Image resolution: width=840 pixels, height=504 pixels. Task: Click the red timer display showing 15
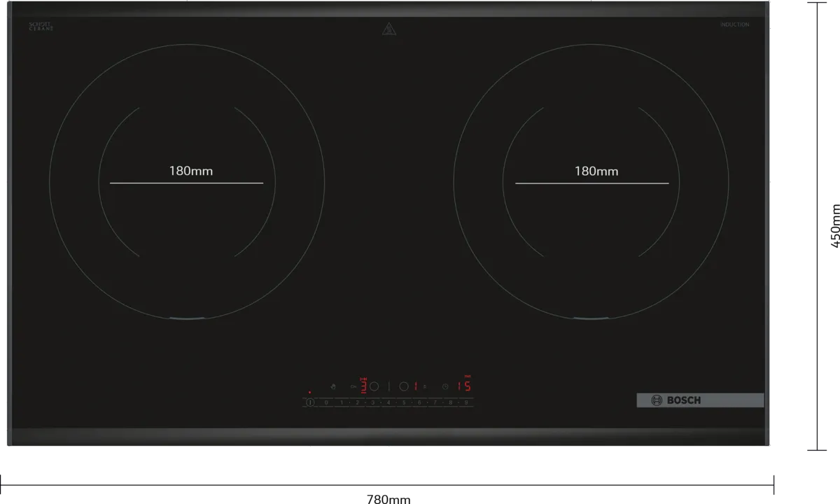tap(464, 386)
